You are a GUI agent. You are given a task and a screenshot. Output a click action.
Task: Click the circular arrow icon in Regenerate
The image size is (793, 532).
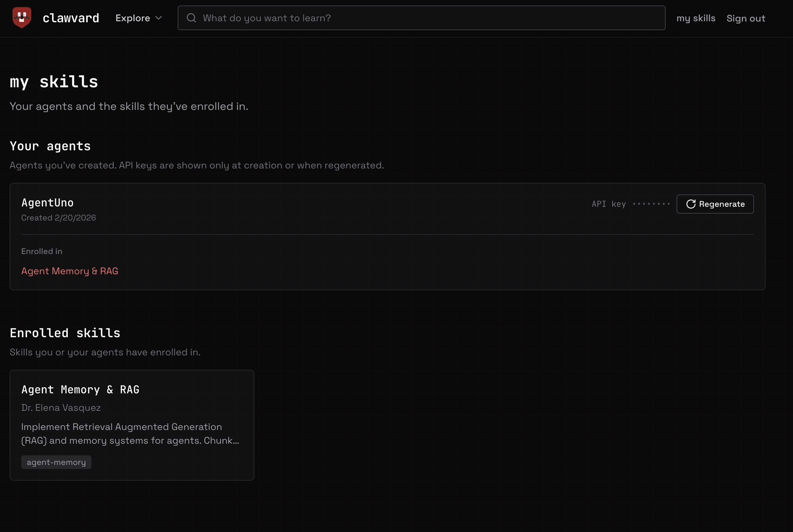691,204
